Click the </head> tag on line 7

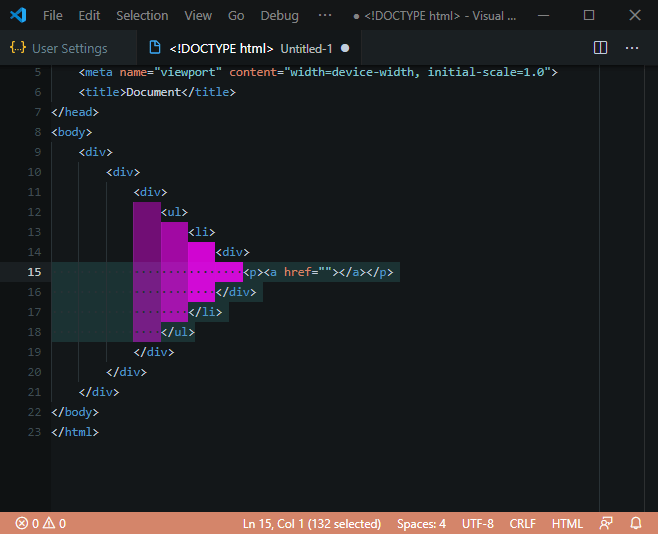pyautogui.click(x=75, y=112)
